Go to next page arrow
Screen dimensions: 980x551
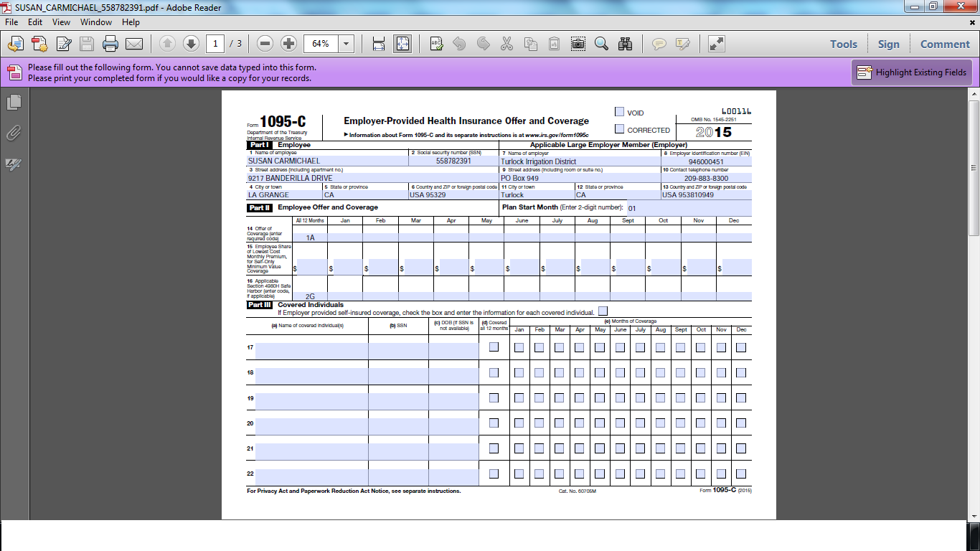point(191,44)
